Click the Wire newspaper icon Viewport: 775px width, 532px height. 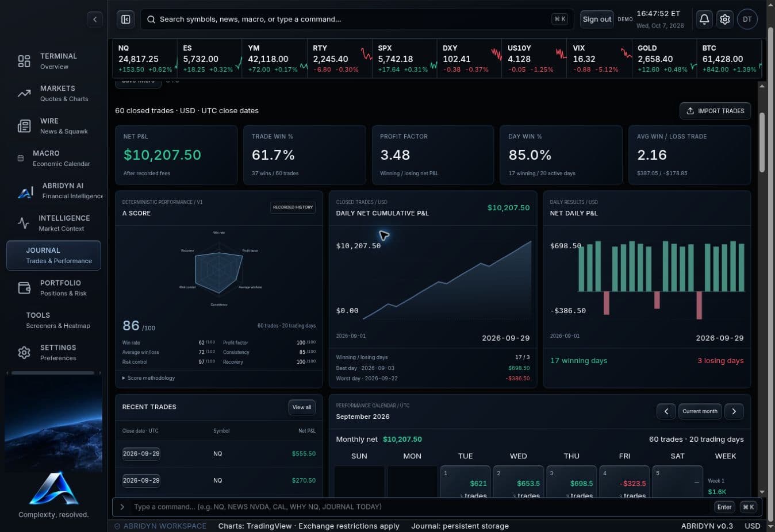click(x=24, y=126)
